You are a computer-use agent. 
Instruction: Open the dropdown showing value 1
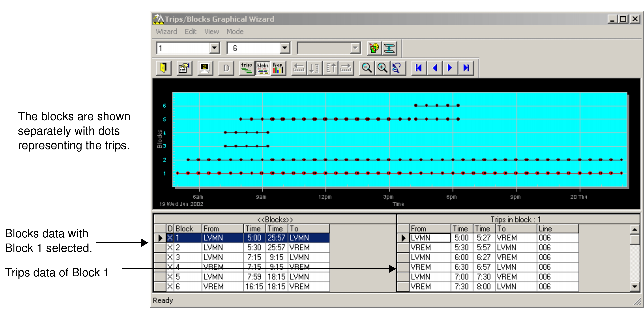pos(214,47)
